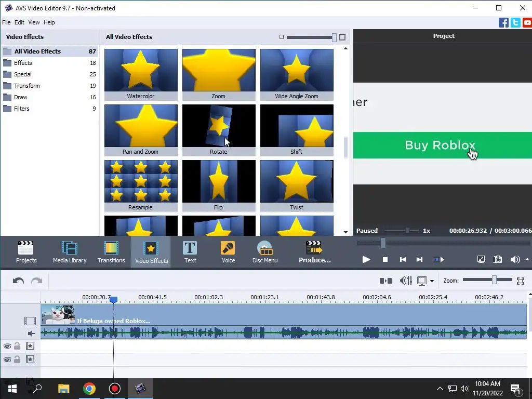Click the Twitter icon
The height and width of the screenshot is (399, 532).
pyautogui.click(x=515, y=23)
